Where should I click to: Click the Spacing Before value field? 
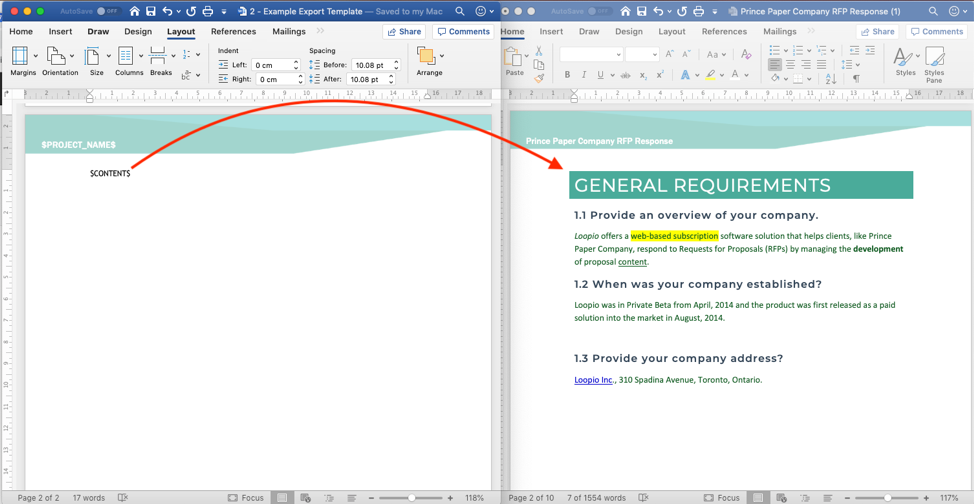click(376, 65)
